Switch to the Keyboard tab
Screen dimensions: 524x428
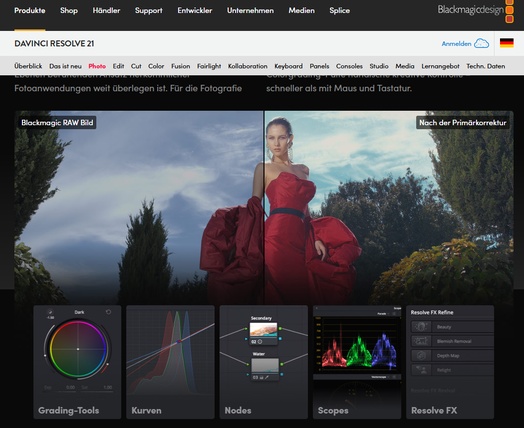click(x=288, y=66)
